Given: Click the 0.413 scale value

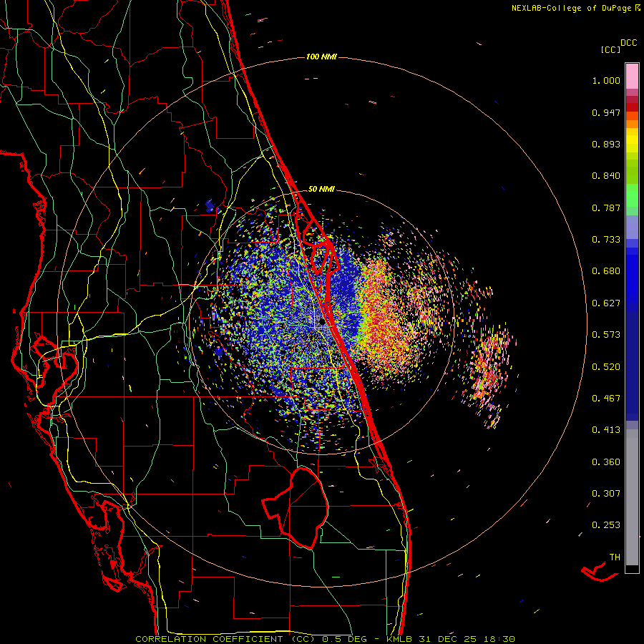Looking at the screenshot, I should tap(606, 430).
